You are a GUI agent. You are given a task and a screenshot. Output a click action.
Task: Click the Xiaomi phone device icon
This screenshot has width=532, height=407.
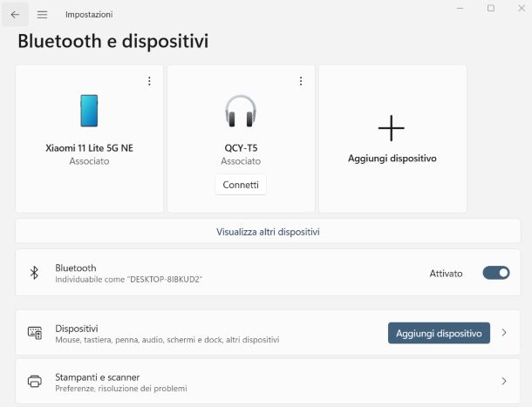click(x=89, y=111)
